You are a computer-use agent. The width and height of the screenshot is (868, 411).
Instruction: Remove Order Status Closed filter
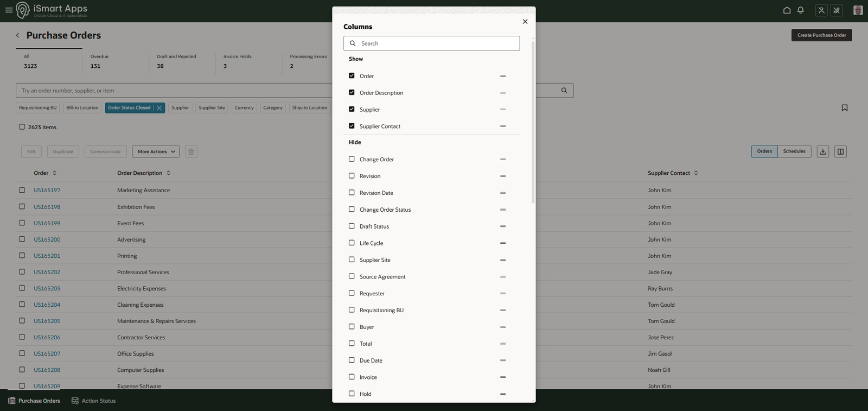click(x=159, y=108)
